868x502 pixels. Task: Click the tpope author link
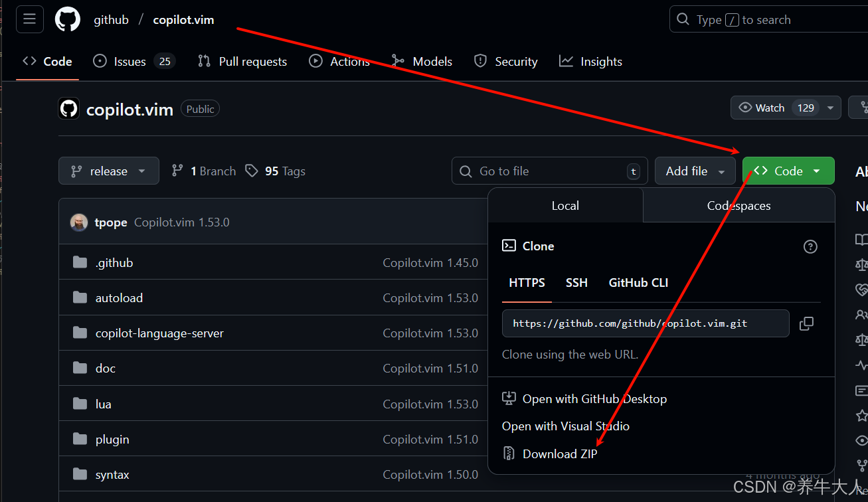[x=111, y=222]
